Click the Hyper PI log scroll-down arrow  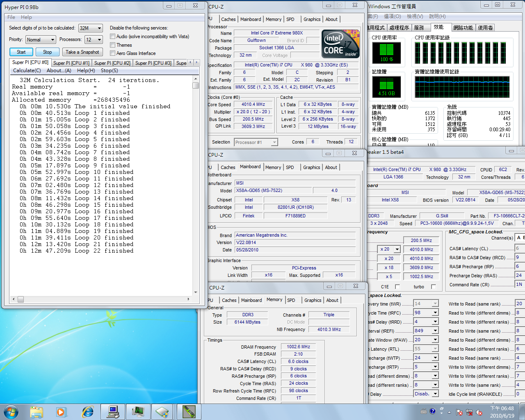[x=196, y=292]
